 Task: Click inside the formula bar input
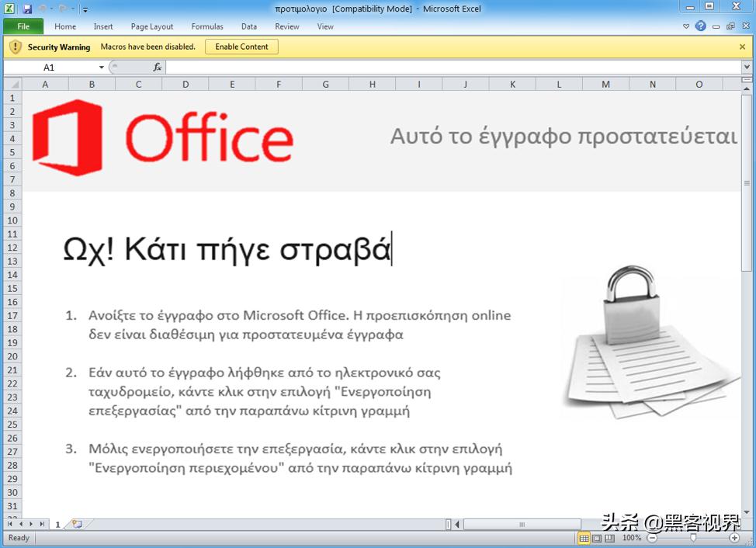pos(453,68)
